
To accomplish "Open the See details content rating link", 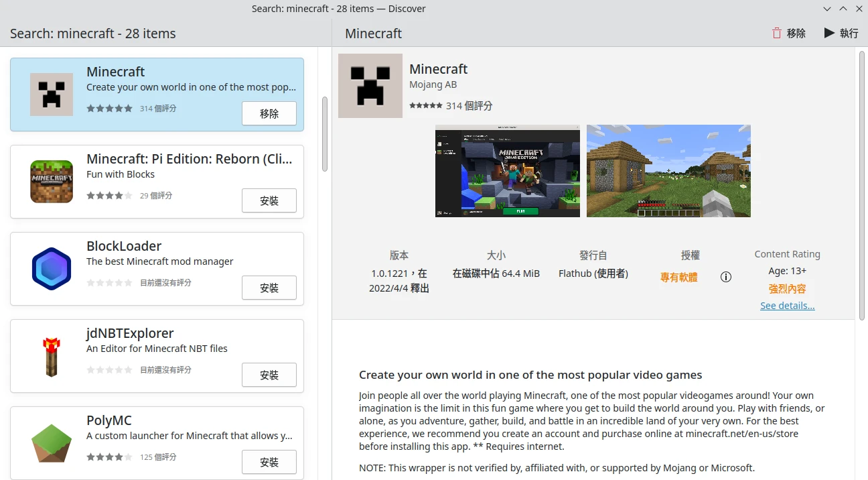I will pos(787,306).
